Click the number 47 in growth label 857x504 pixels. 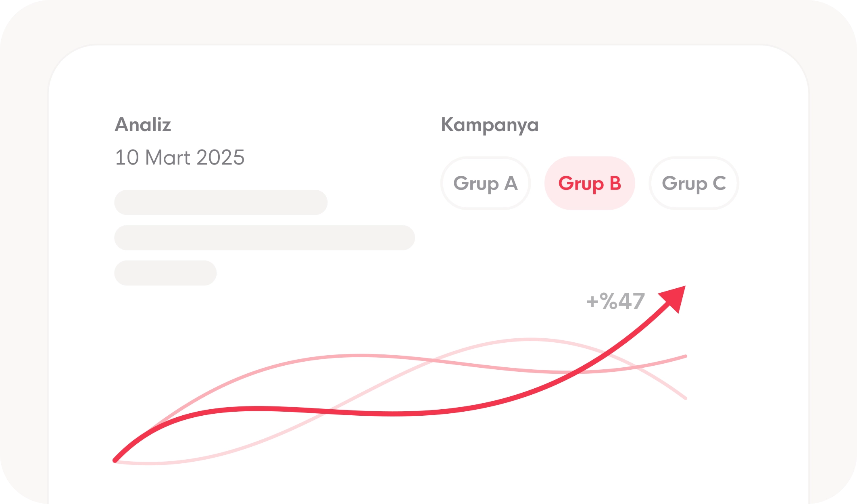point(631,301)
